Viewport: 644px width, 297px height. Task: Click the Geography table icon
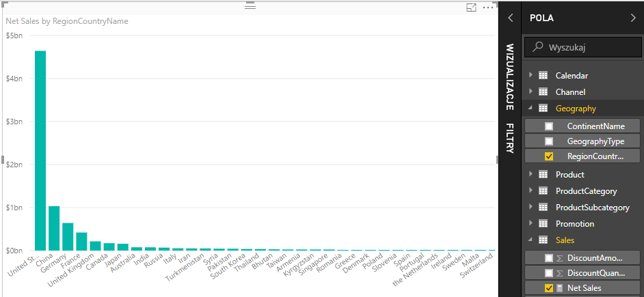tap(543, 109)
